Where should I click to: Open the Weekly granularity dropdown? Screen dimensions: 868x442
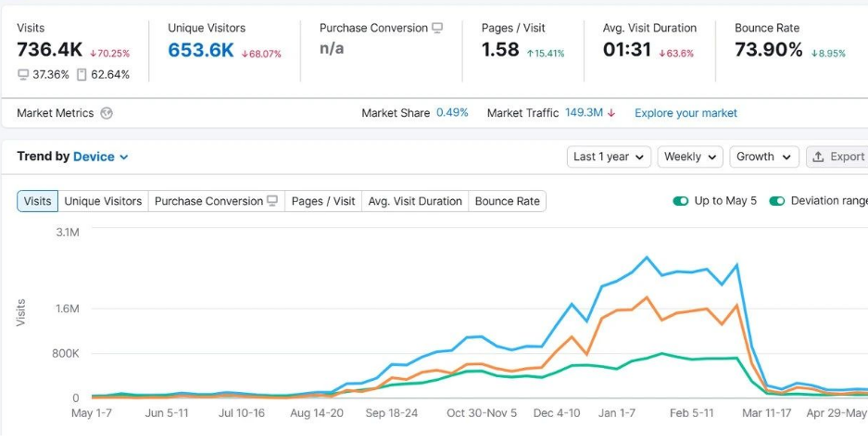(x=690, y=157)
